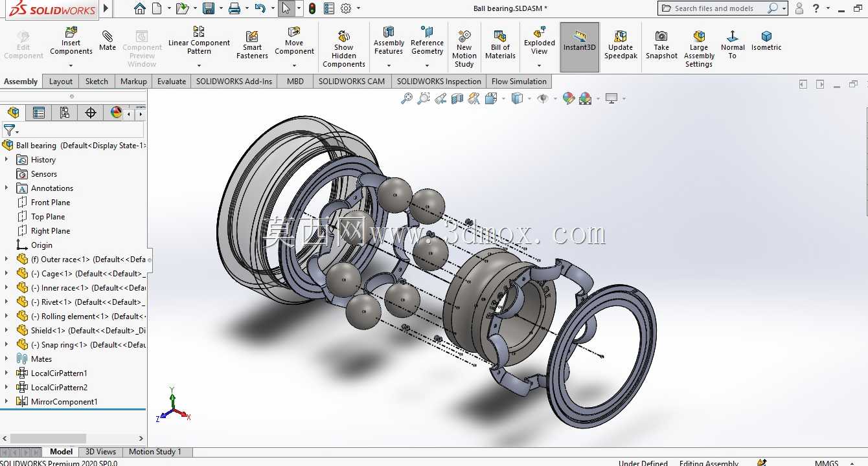The width and height of the screenshot is (868, 466).
Task: Expand the Cage<1> component
Action: [6, 273]
